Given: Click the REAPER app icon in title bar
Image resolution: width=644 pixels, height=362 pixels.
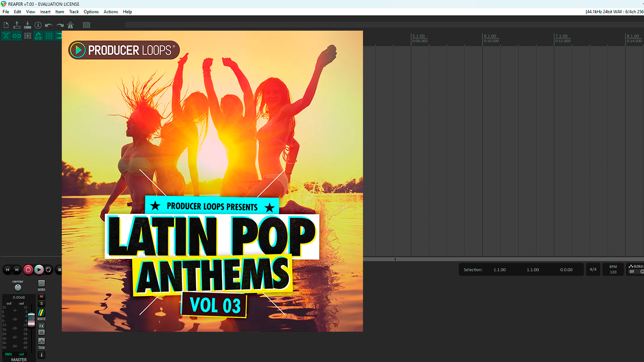Looking at the screenshot, I should 4,4.
